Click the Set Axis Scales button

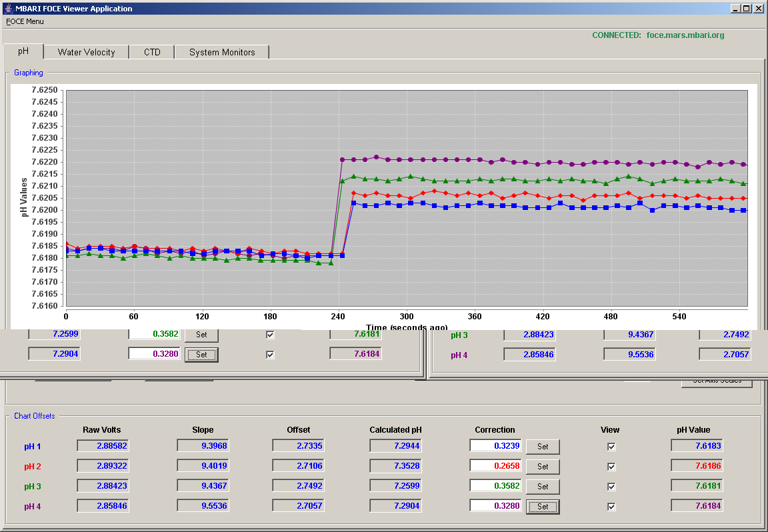point(717,382)
